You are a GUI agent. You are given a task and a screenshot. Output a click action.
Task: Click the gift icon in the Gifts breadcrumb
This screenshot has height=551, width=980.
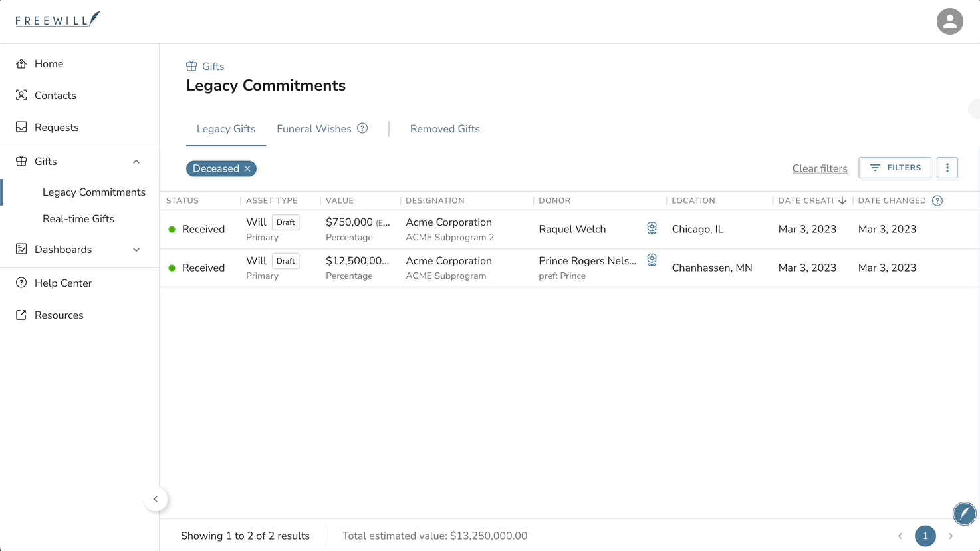coord(191,66)
